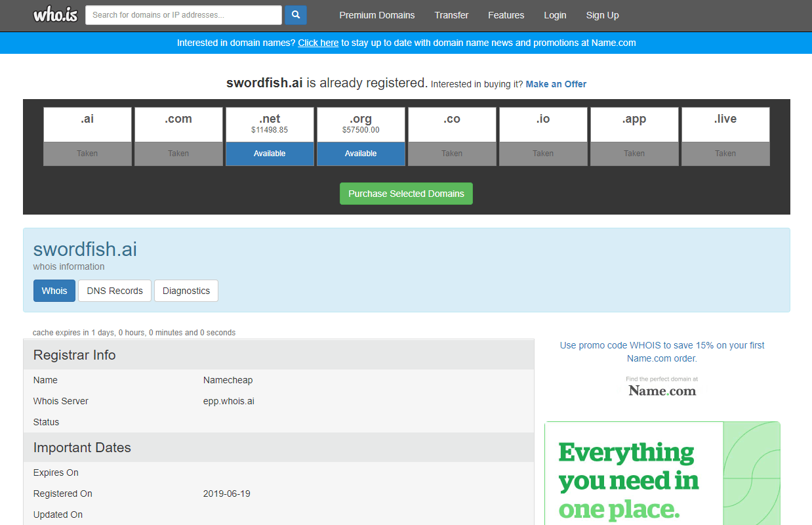Click the .org domain card header

[x=361, y=125]
